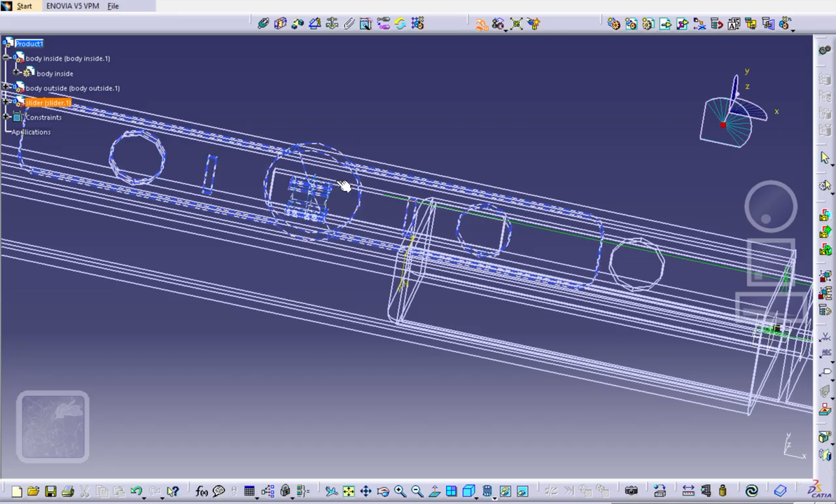This screenshot has width=836, height=504.
Task: Select Applications in the tree
Action: tap(31, 132)
